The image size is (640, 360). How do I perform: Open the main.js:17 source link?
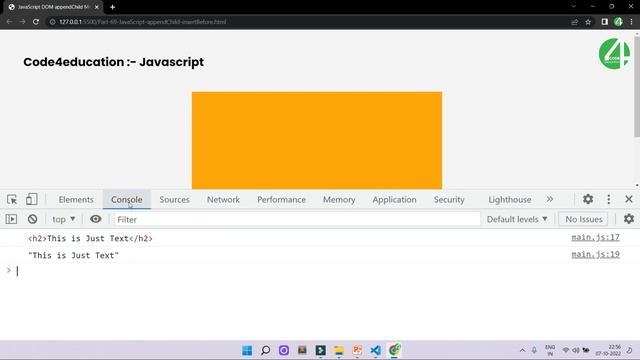pyautogui.click(x=595, y=237)
